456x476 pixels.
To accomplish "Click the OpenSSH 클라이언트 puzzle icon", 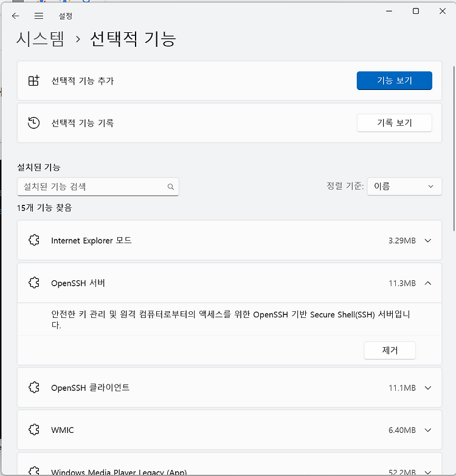I will coord(34,388).
